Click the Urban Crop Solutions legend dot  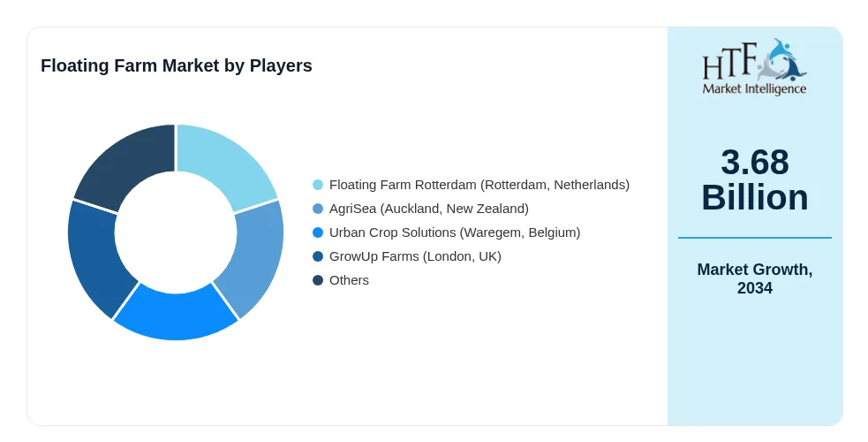point(318,232)
